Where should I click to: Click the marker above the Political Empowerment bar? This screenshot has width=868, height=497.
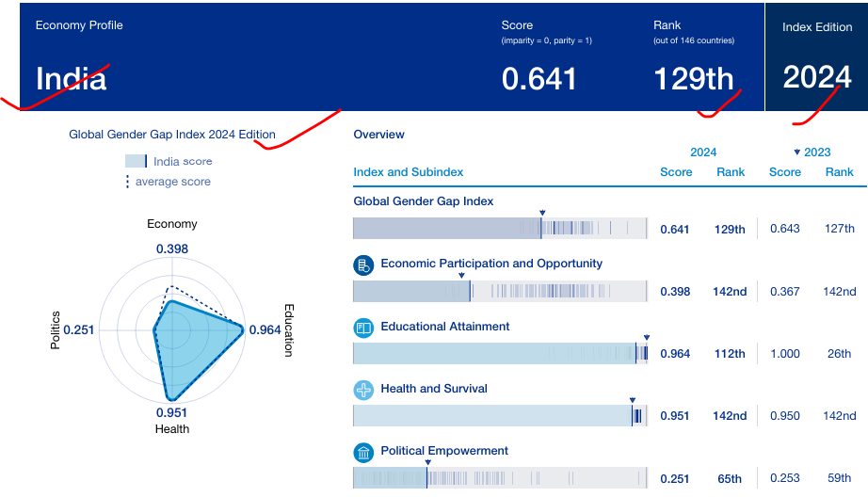click(428, 462)
